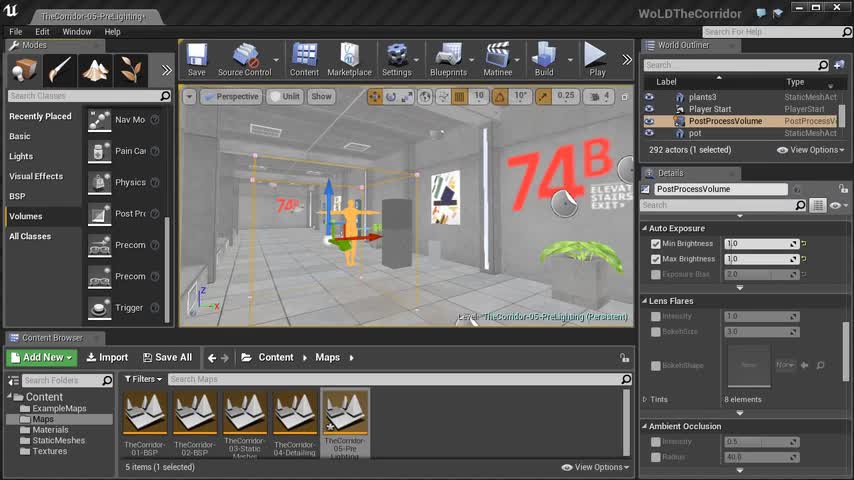Select the Foliage mode leaf icon
This screenshot has width=854, height=480.
131,70
